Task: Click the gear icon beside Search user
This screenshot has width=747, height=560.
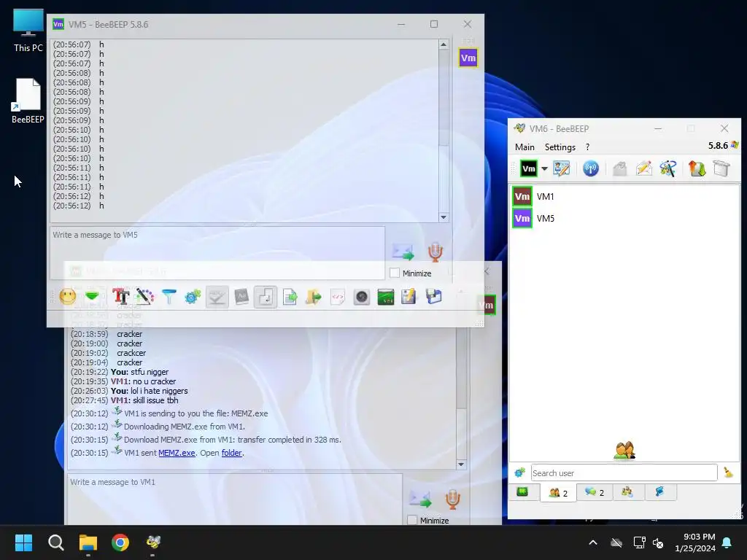Action: (x=519, y=472)
